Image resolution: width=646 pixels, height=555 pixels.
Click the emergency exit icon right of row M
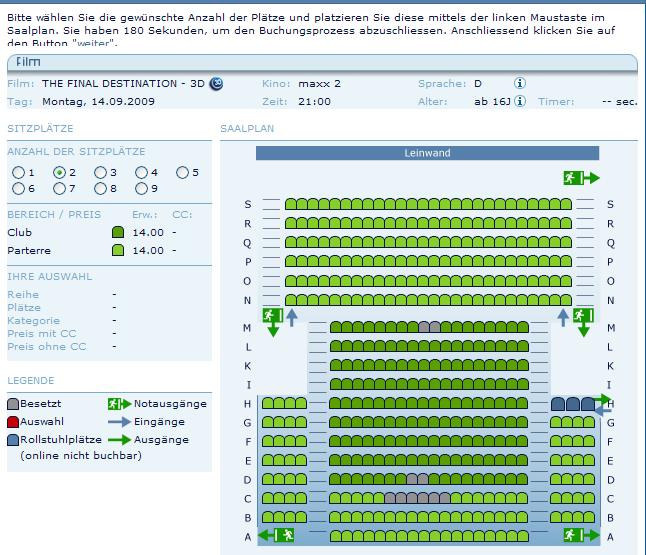(x=583, y=322)
